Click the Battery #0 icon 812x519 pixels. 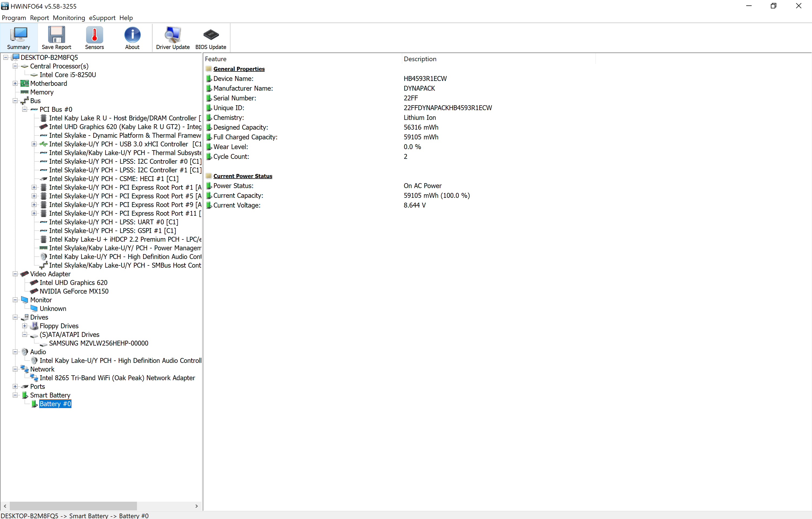click(34, 404)
